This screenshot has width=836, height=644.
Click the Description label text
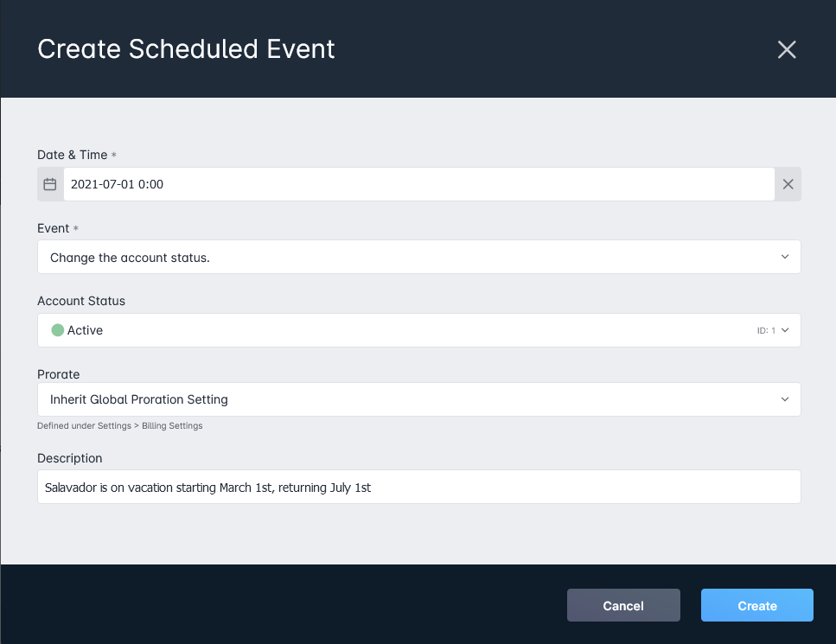click(x=70, y=458)
